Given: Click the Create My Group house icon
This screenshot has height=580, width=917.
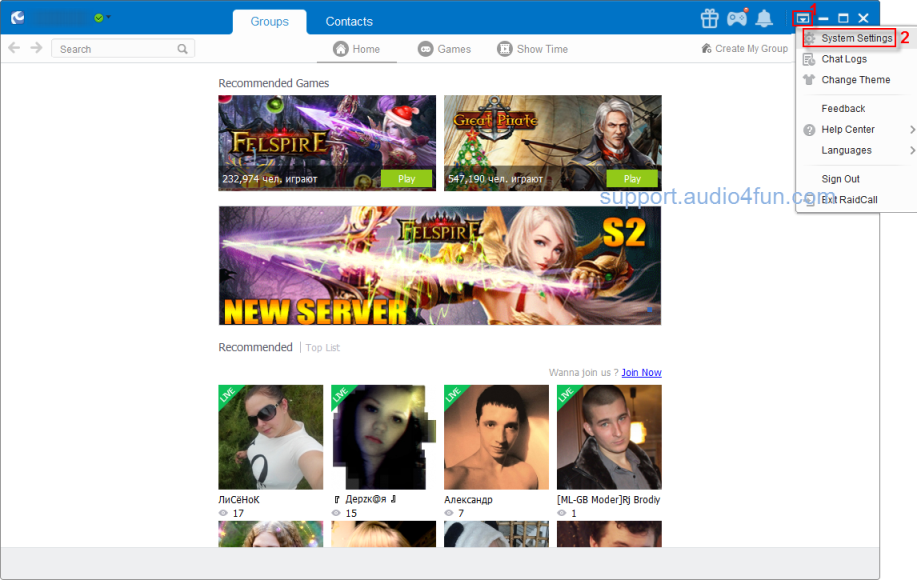Looking at the screenshot, I should (x=706, y=49).
